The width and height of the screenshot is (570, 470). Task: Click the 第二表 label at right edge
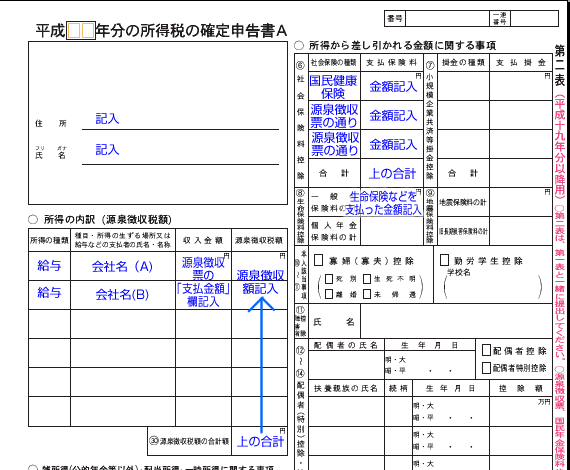pos(559,65)
